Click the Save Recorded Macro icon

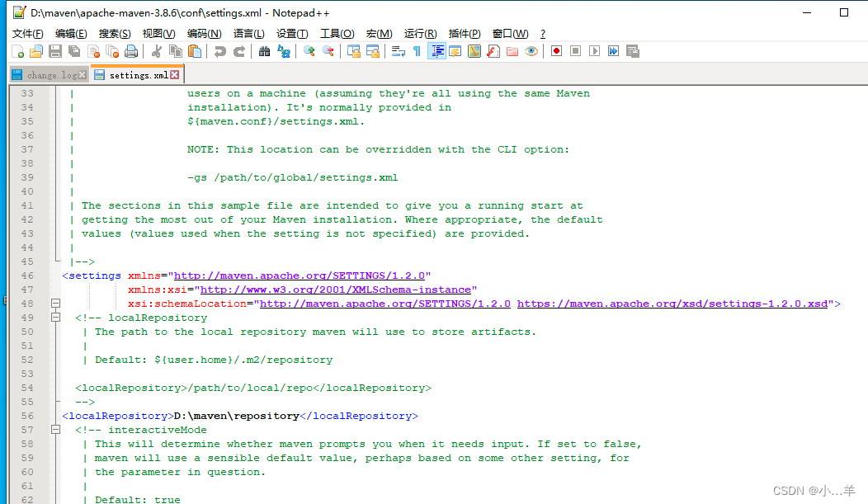pyautogui.click(x=633, y=51)
